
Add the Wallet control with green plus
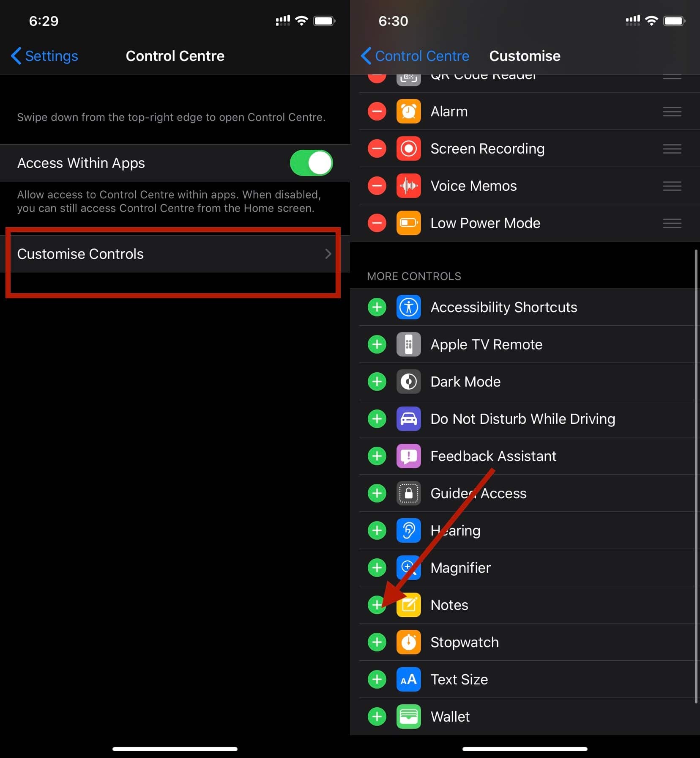point(377,717)
